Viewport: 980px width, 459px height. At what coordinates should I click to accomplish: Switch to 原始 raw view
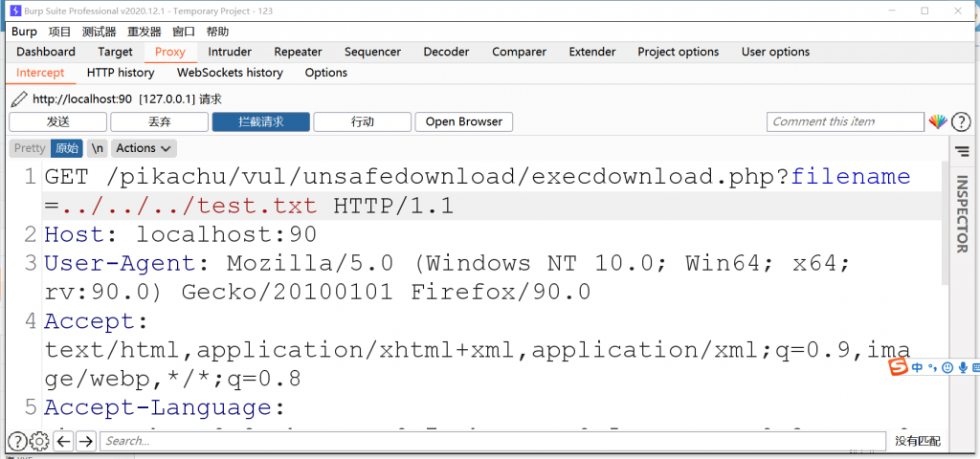tap(67, 148)
